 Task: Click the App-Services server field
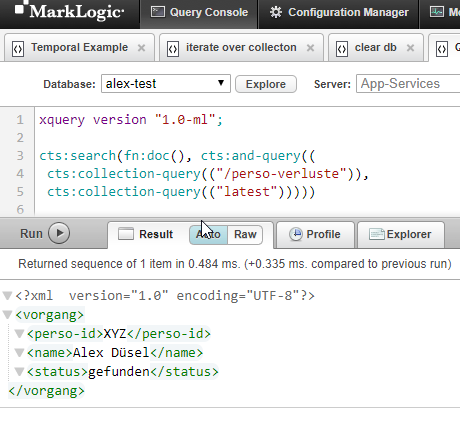pos(408,84)
